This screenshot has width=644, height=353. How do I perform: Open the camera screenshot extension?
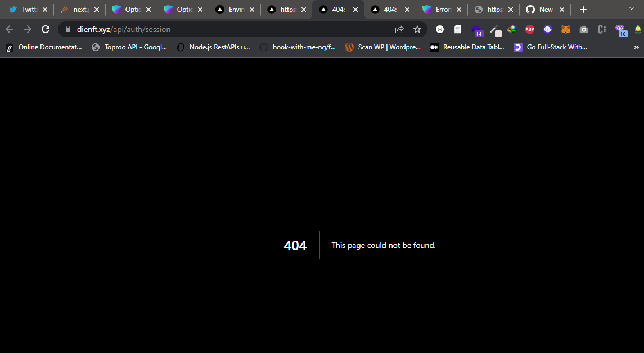tap(583, 29)
